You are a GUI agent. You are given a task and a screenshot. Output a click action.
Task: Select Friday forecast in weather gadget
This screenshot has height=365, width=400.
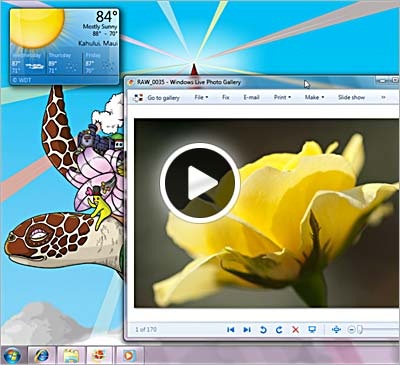100,63
